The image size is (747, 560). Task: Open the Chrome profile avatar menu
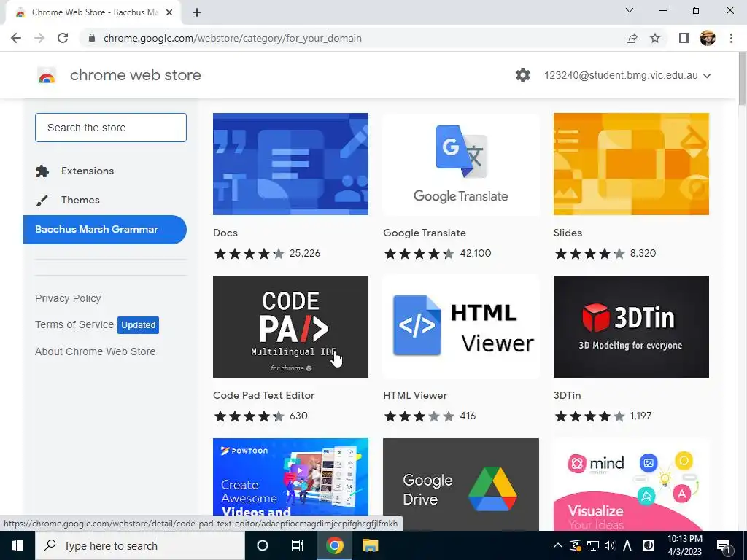(x=708, y=38)
